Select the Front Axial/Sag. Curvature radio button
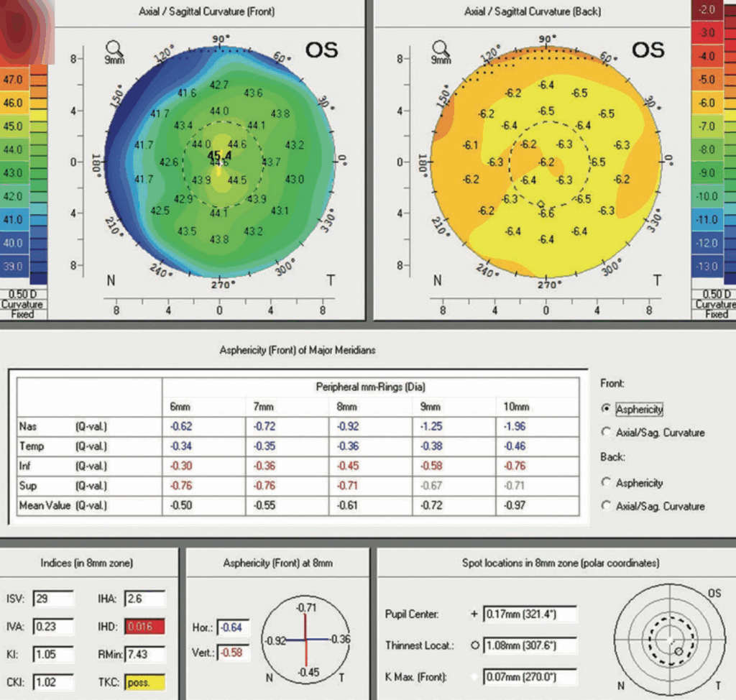The height and width of the screenshot is (700, 736). tap(606, 433)
